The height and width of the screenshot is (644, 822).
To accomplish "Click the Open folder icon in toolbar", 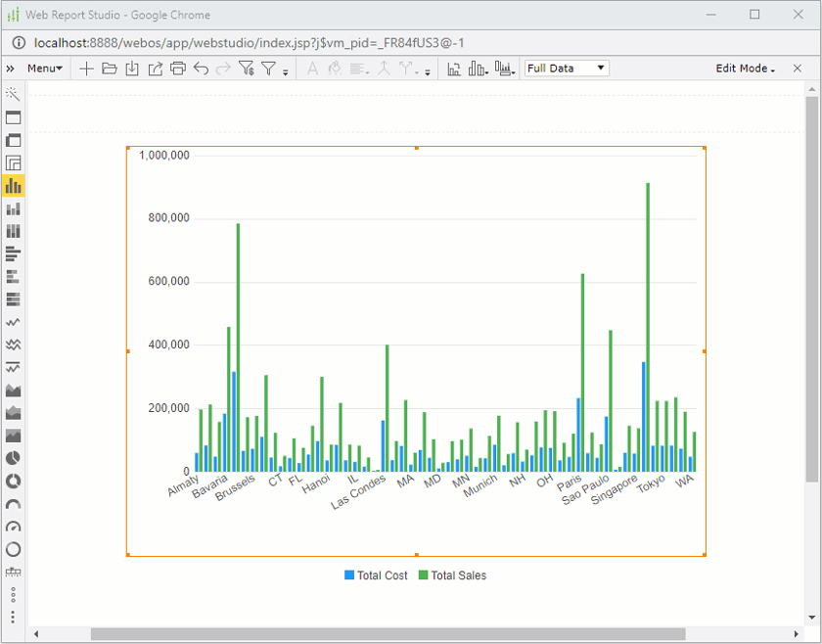I will tap(109, 69).
